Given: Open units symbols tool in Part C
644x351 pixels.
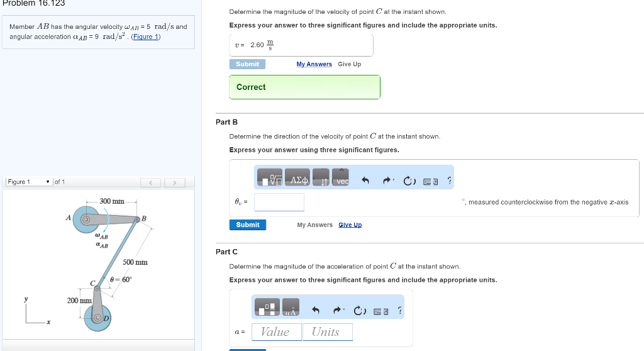Looking at the screenshot, I should point(291,308).
